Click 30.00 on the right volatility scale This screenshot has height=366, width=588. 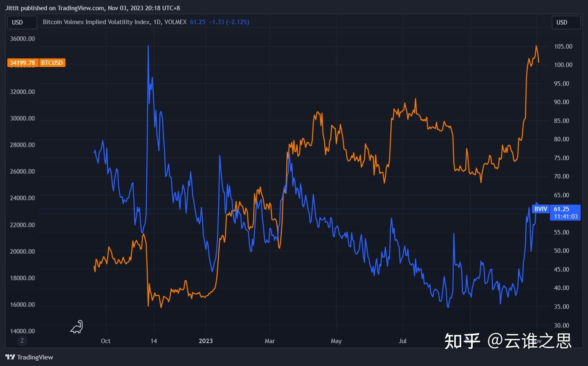[x=561, y=325]
